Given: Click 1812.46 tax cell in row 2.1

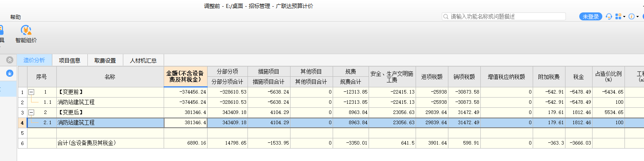Looking at the screenshot, I should click(x=578, y=123).
